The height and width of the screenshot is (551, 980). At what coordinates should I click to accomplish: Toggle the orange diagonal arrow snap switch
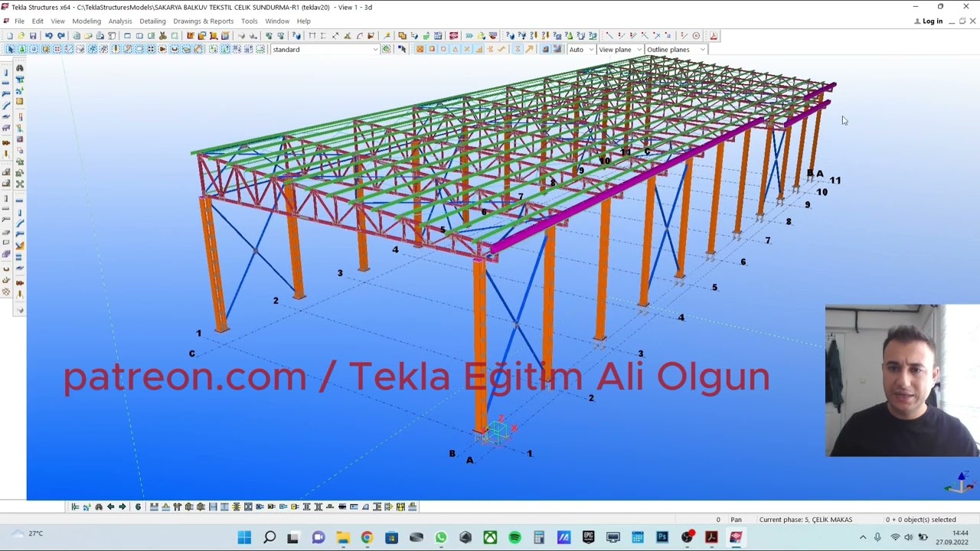point(529,49)
